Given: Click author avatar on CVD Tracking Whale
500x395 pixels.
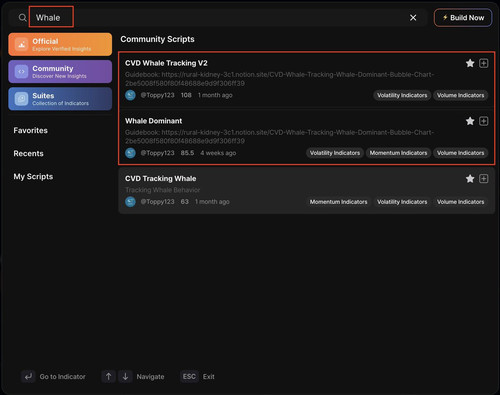Looking at the screenshot, I should pyautogui.click(x=130, y=202).
